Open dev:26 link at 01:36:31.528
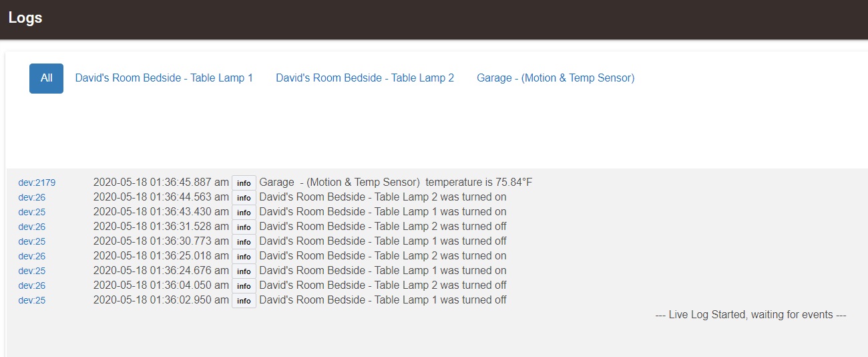This screenshot has height=357, width=868. pyautogui.click(x=32, y=227)
